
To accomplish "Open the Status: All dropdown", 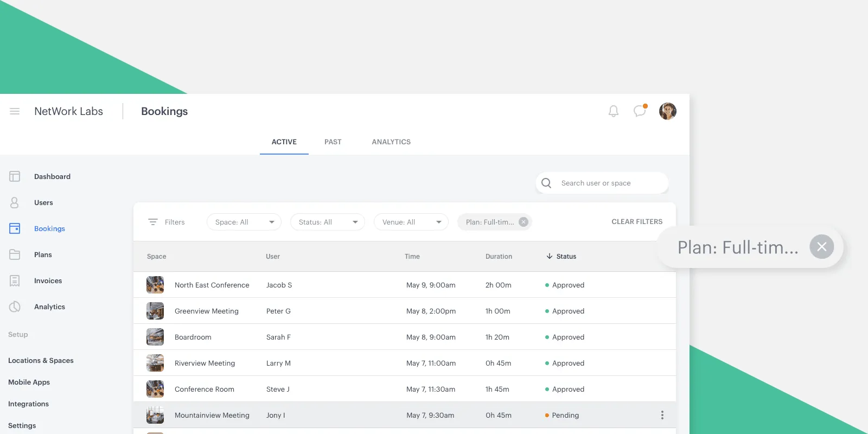I will (x=328, y=222).
